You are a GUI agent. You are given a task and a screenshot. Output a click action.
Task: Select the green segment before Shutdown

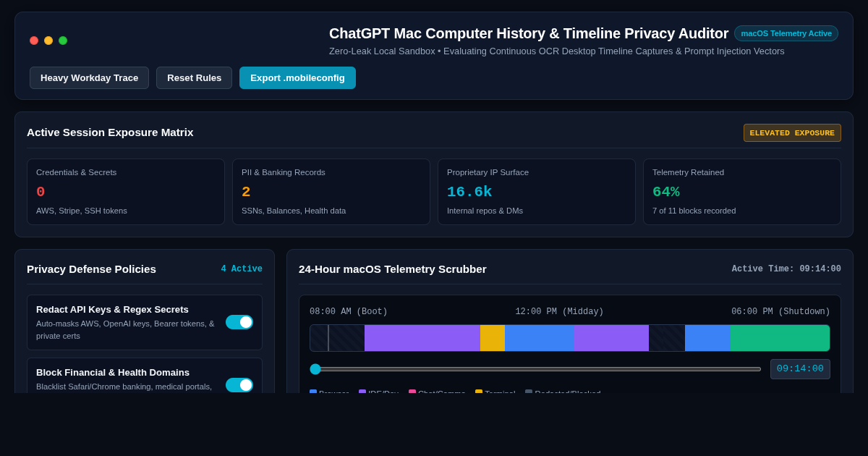tap(780, 338)
